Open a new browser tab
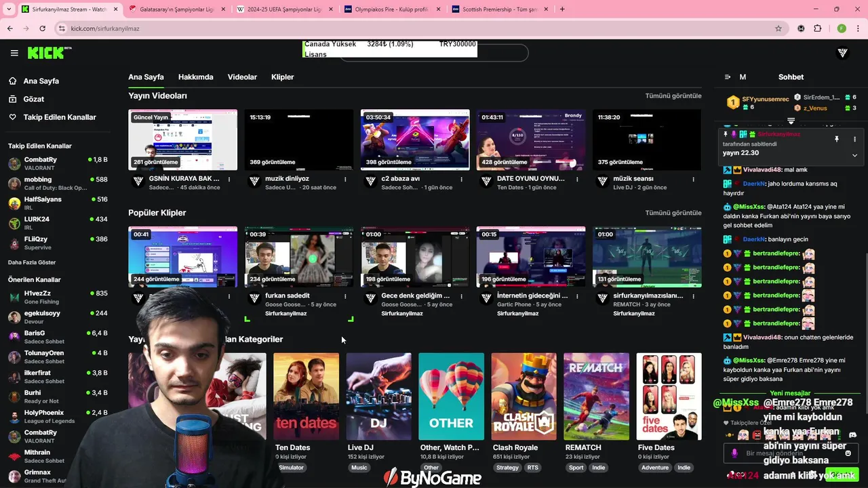Viewport: 868px width, 488px height. (x=562, y=9)
